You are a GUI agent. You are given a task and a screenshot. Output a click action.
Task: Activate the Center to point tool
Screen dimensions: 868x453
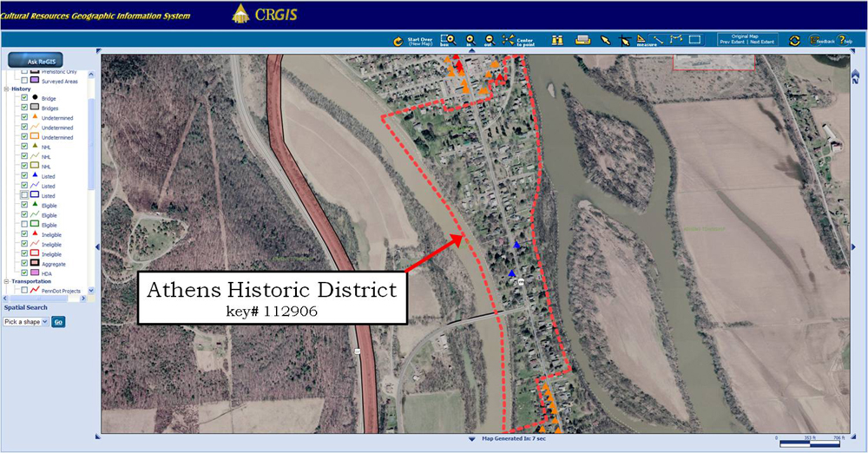(509, 39)
